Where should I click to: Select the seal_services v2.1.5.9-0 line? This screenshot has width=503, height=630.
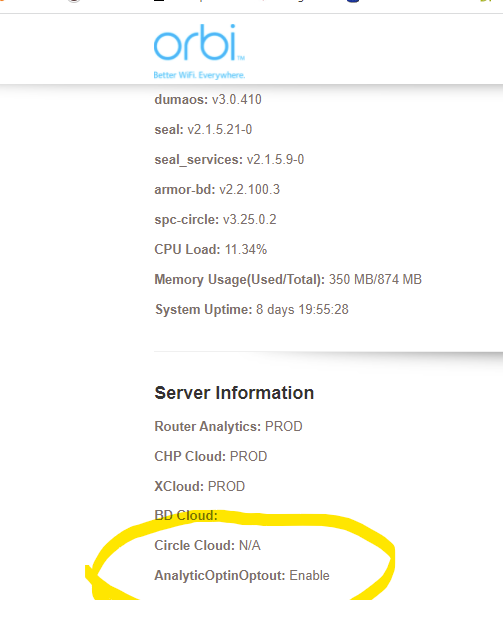(x=229, y=160)
